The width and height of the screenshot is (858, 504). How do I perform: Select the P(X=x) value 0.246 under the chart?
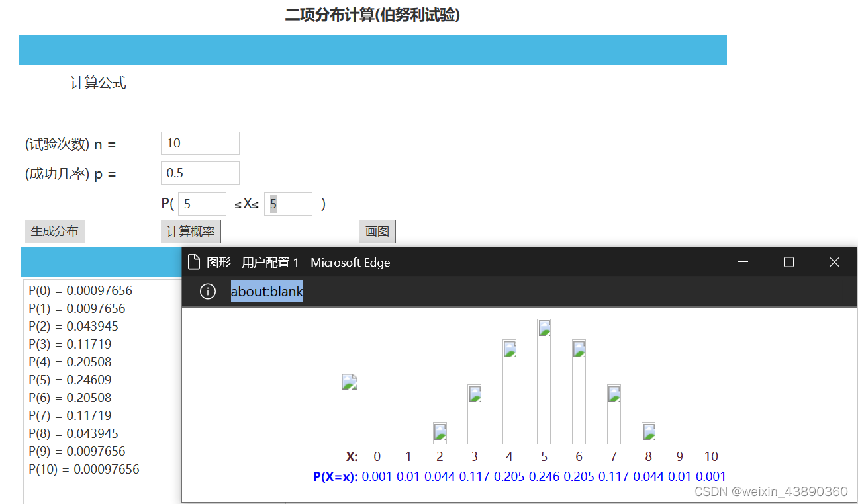point(544,476)
